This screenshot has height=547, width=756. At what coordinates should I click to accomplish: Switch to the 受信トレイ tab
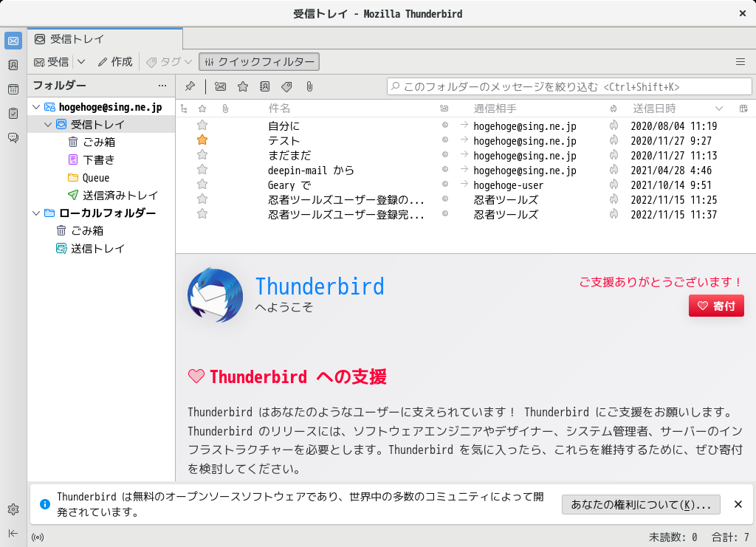[x=105, y=38]
